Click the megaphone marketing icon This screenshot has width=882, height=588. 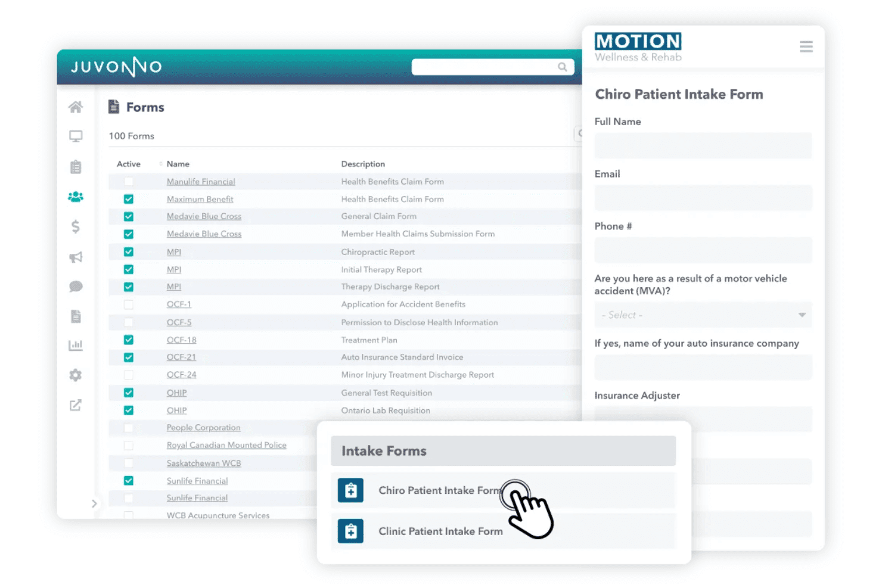(76, 257)
